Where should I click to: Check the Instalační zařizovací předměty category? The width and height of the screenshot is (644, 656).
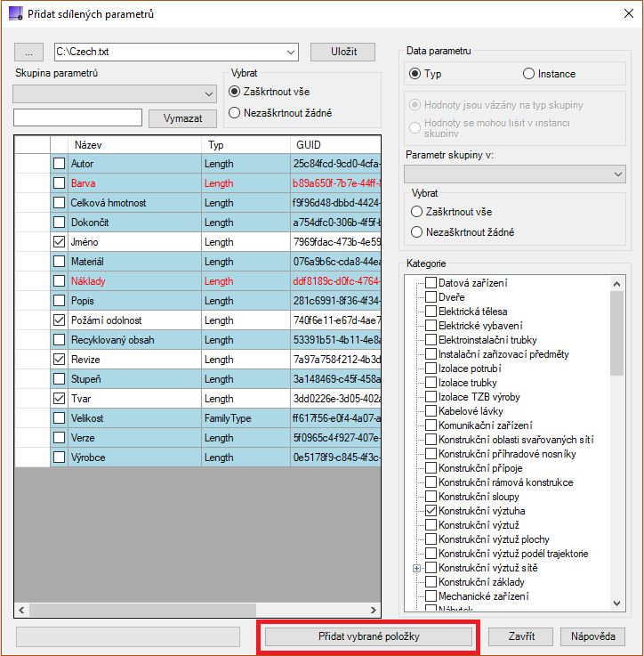coord(431,354)
